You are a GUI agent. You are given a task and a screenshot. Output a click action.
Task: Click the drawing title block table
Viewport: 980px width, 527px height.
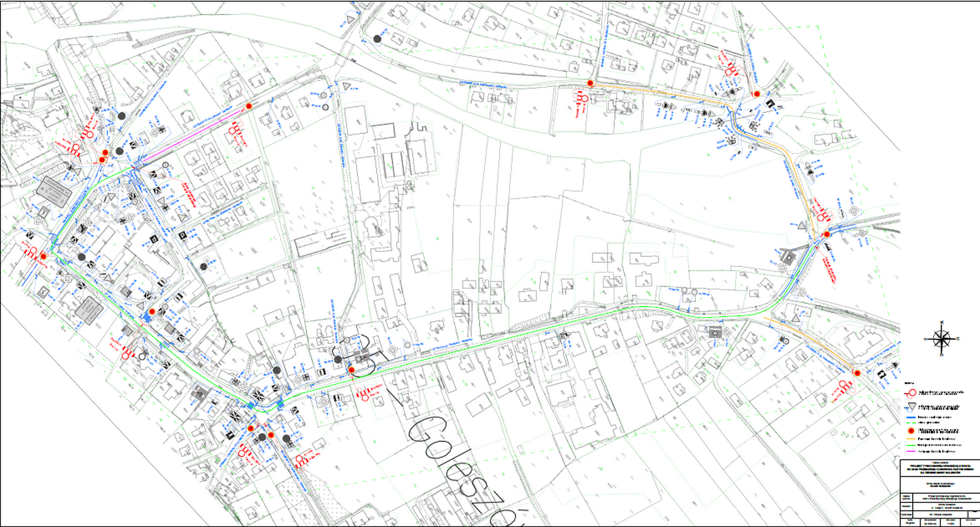pyautogui.click(x=939, y=493)
